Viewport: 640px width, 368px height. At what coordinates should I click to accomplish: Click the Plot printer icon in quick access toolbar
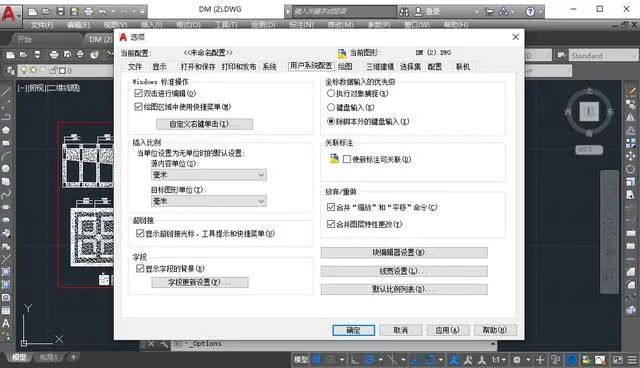pos(89,11)
